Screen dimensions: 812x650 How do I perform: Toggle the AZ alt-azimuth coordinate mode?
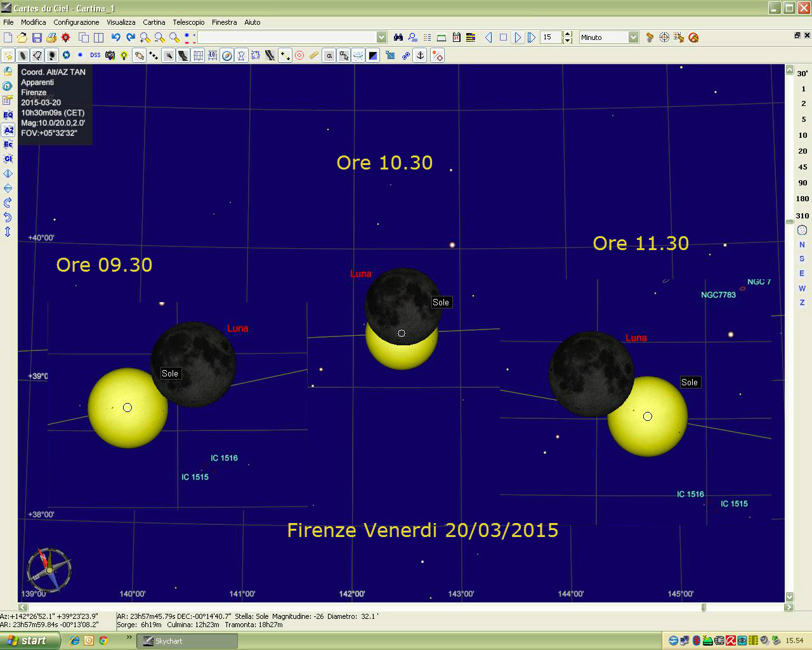point(8,130)
